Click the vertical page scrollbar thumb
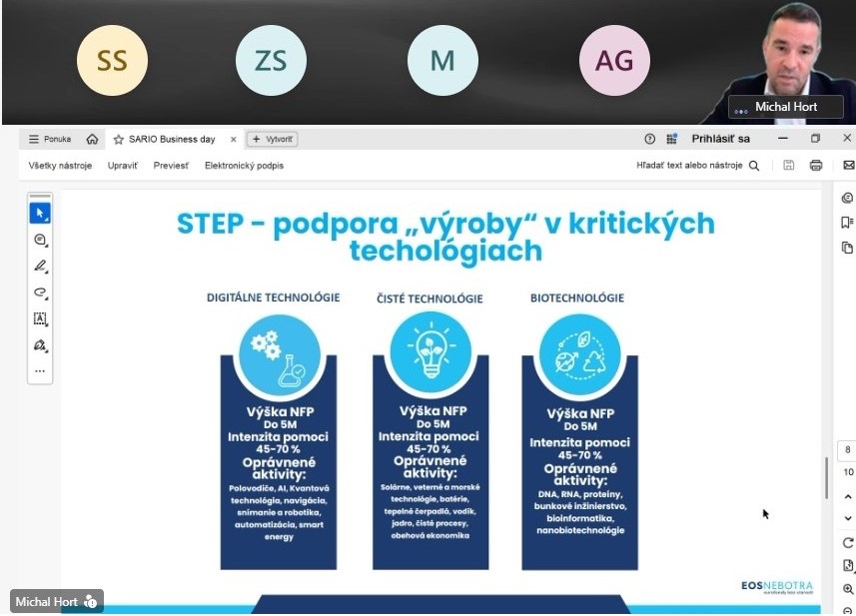The width and height of the screenshot is (856, 616). [x=826, y=477]
